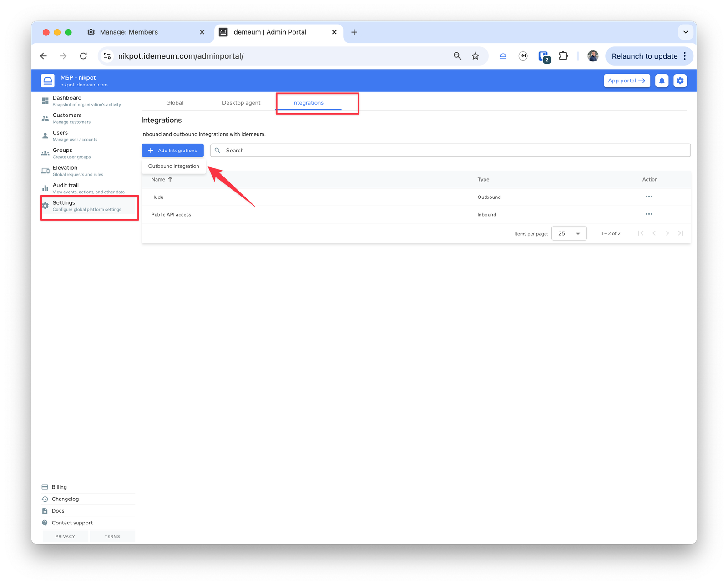
Task: Go to next page of results
Action: click(x=667, y=233)
